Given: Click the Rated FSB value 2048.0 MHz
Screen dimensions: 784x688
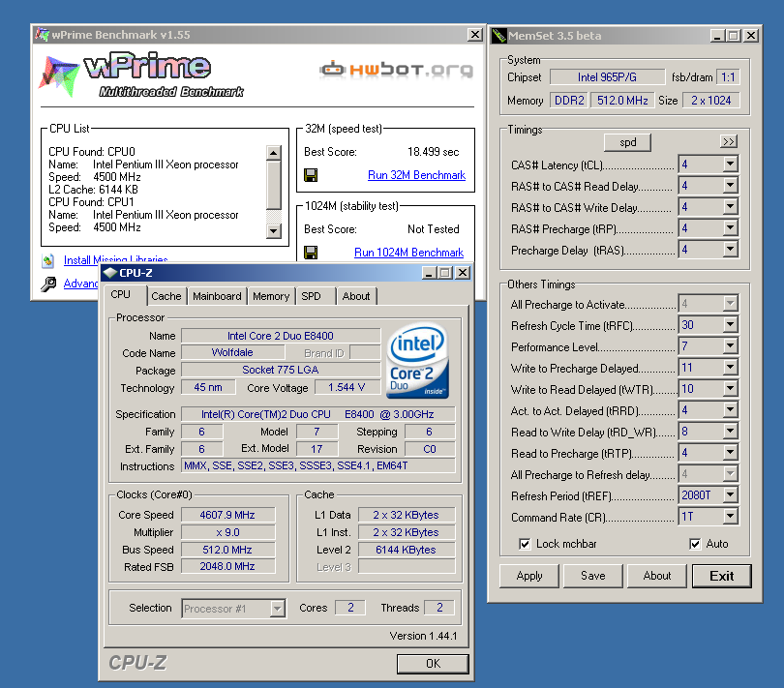Looking at the screenshot, I should coord(227,566).
